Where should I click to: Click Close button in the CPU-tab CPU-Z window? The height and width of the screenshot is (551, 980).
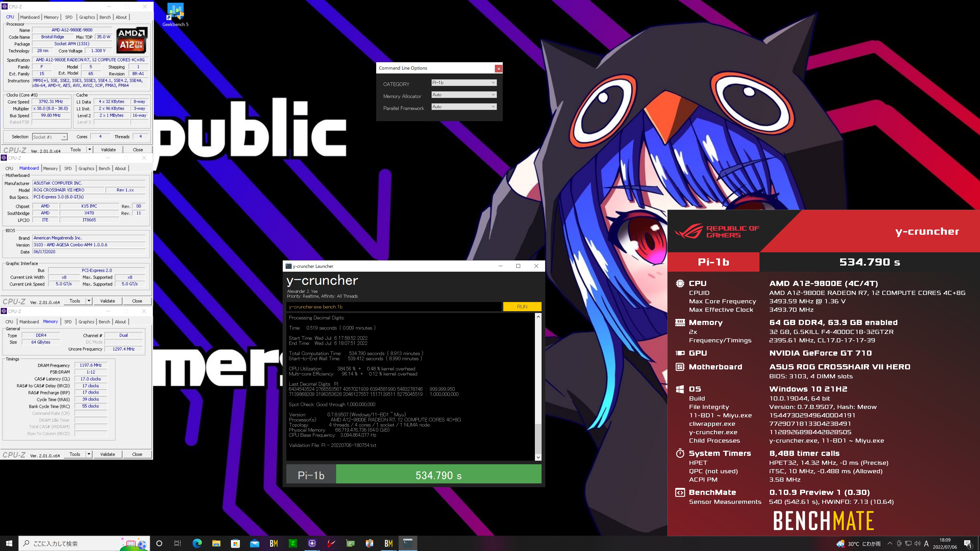[138, 149]
